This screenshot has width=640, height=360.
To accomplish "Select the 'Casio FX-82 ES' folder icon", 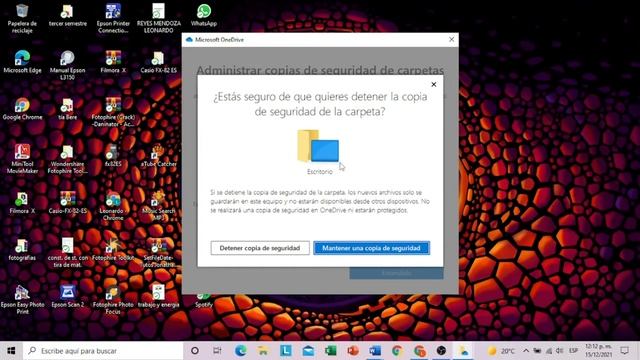I will click(x=158, y=62).
